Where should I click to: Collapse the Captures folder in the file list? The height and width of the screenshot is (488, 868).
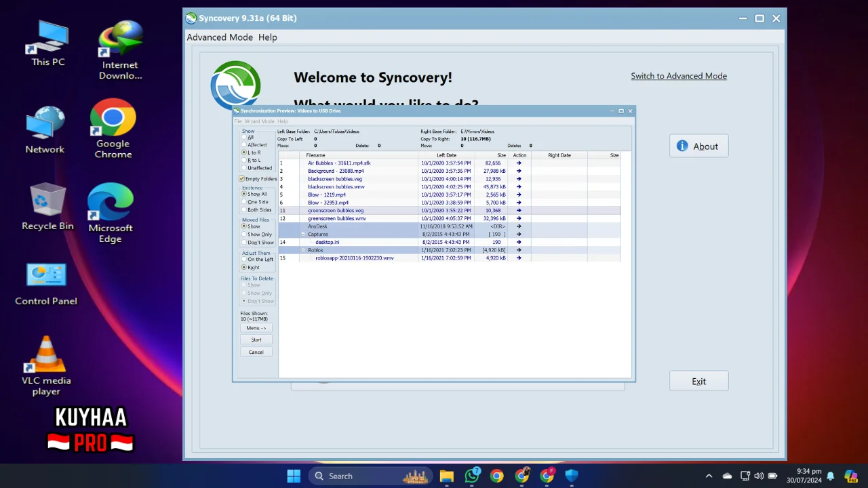tap(303, 235)
